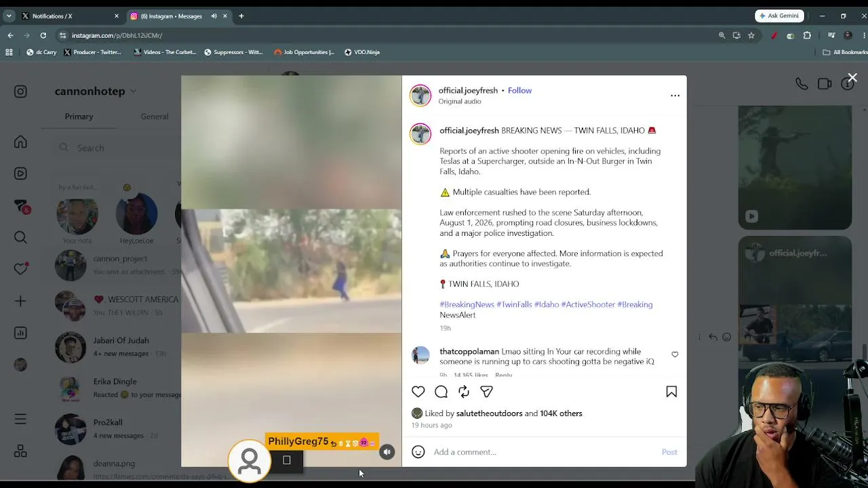Open Search in the Instagram sidebar

(x=20, y=237)
